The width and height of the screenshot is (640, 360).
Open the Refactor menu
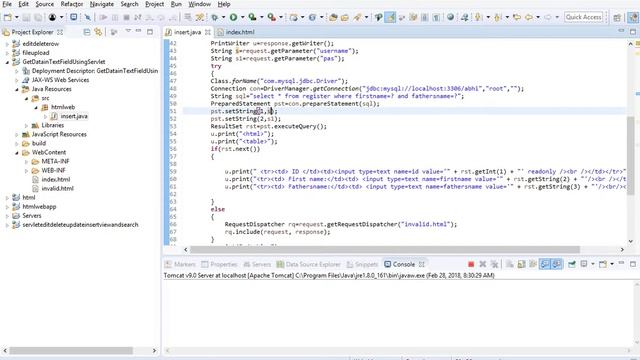tap(72, 4)
